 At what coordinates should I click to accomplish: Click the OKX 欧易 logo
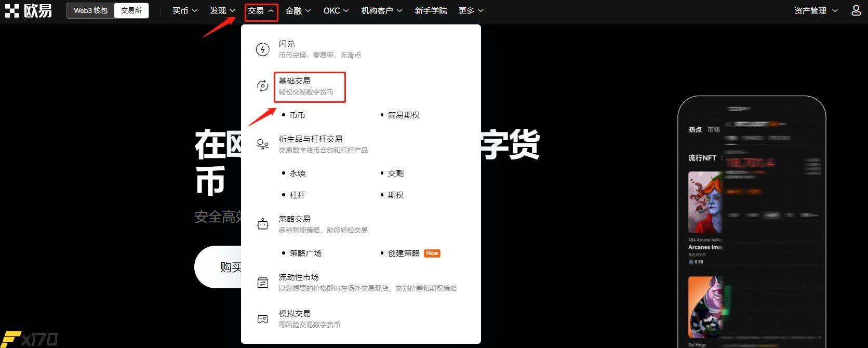(28, 10)
